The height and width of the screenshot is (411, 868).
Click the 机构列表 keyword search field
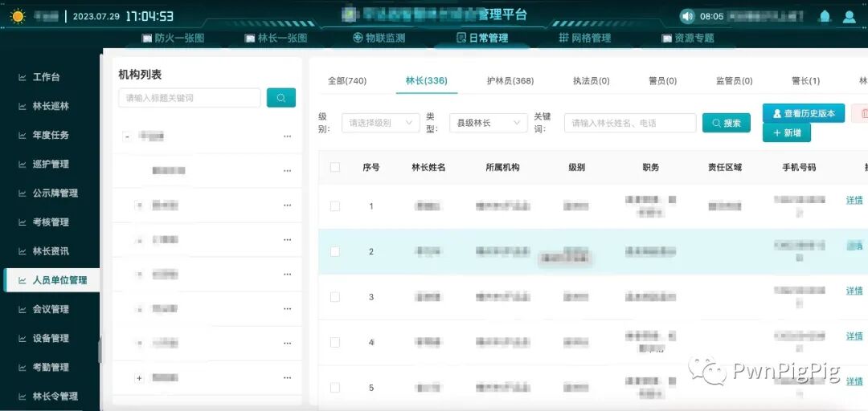point(190,98)
